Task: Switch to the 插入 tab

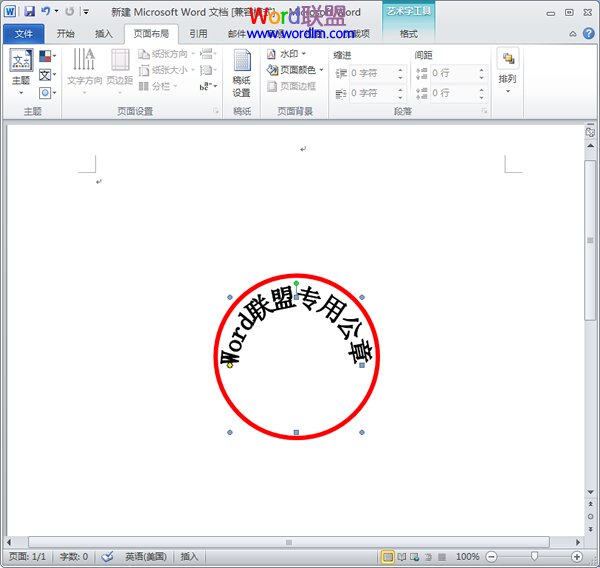Action: click(104, 34)
